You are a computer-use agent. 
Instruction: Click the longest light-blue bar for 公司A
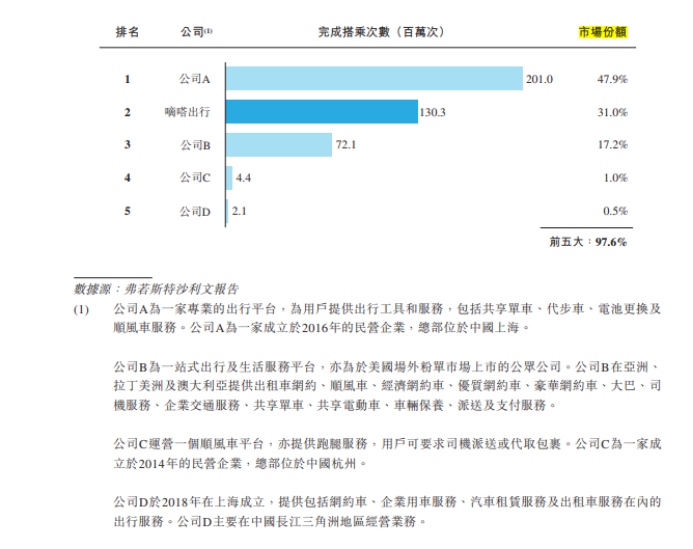pos(374,79)
